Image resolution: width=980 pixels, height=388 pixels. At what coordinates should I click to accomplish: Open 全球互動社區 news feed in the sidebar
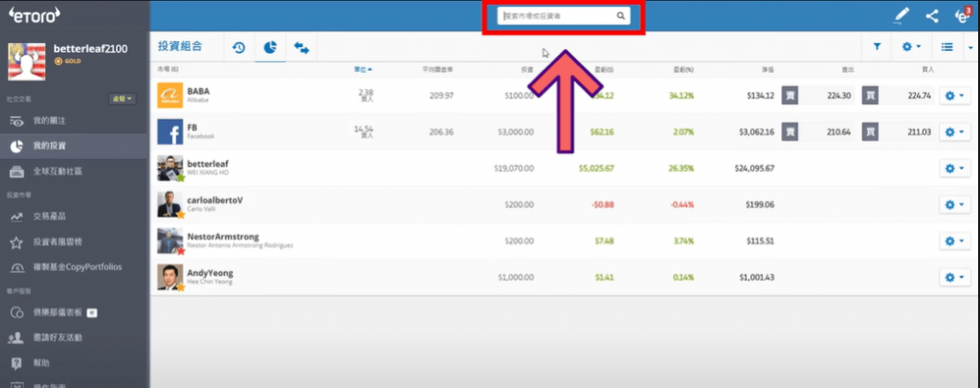[x=75, y=171]
